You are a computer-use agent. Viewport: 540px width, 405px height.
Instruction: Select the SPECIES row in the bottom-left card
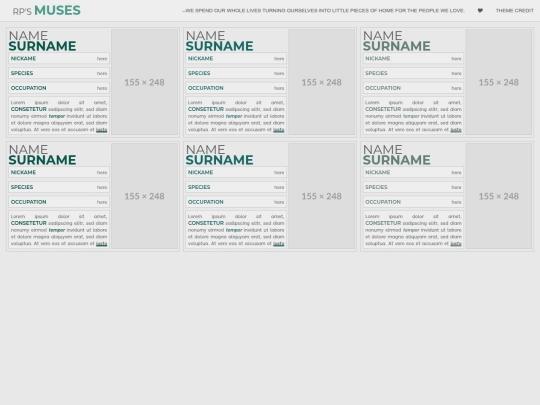[59, 187]
